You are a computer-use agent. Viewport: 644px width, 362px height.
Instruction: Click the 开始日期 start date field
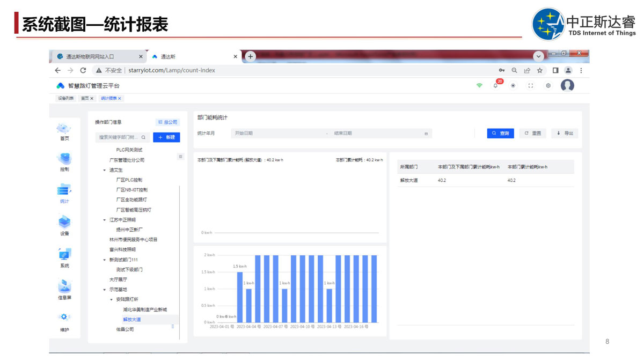tap(278, 134)
